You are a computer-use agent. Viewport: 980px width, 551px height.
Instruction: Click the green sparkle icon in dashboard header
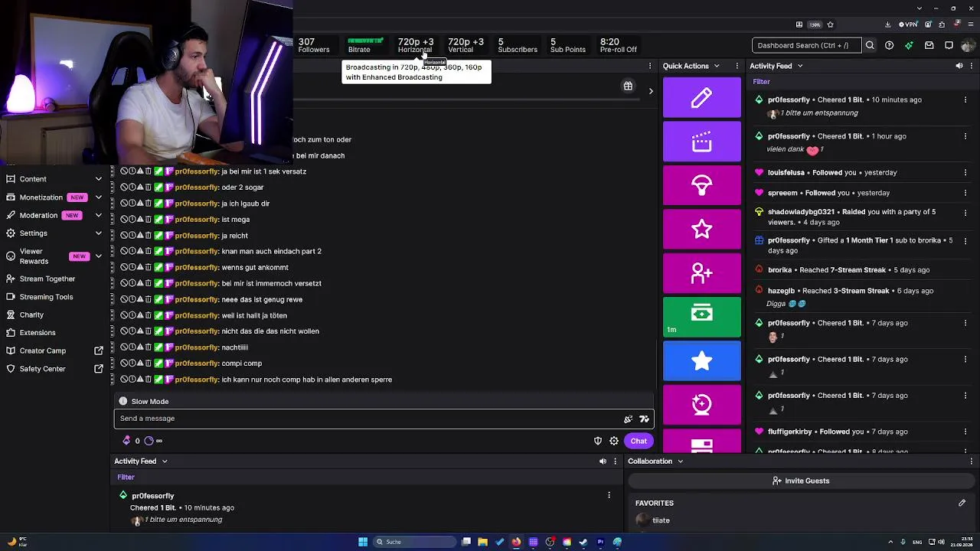pos(909,45)
